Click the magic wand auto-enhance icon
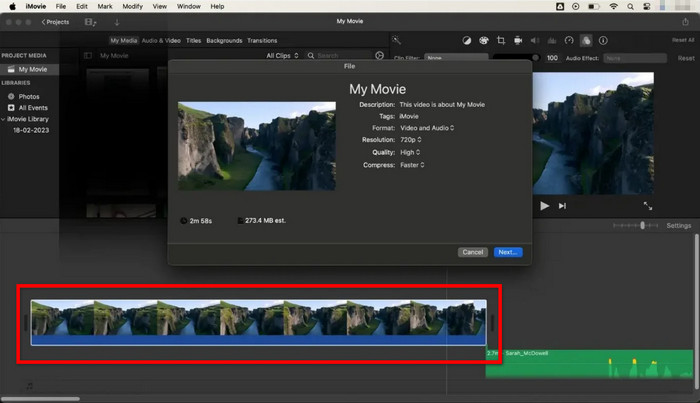Viewport: 700px width, 403px height. point(396,41)
